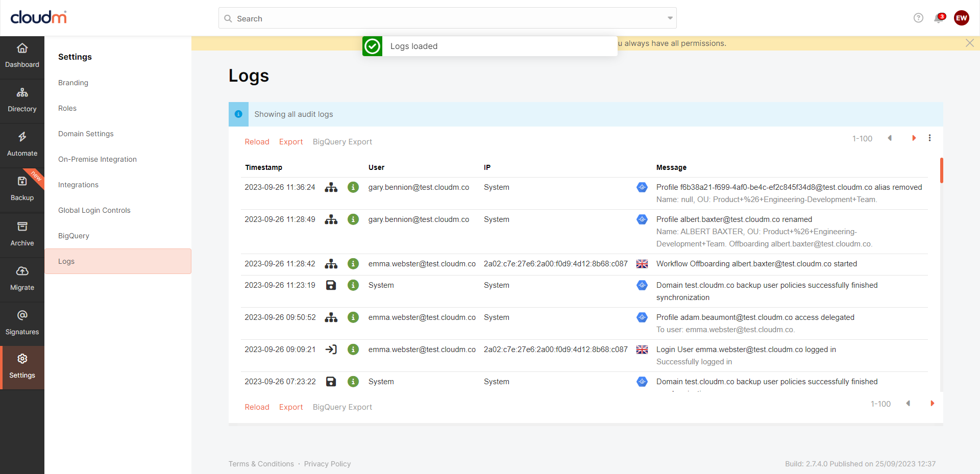
Task: Click directory icon in the 11:36:24 log row
Action: [x=331, y=187]
